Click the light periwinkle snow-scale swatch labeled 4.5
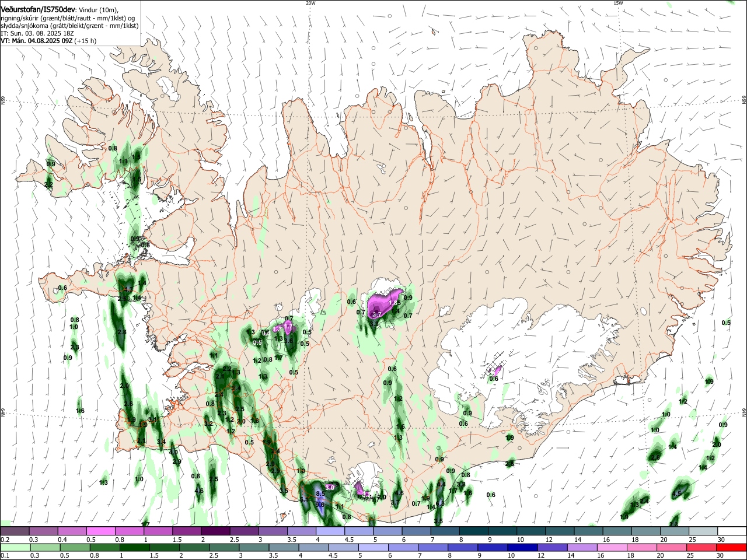This screenshot has width=747, height=560. coord(359,531)
